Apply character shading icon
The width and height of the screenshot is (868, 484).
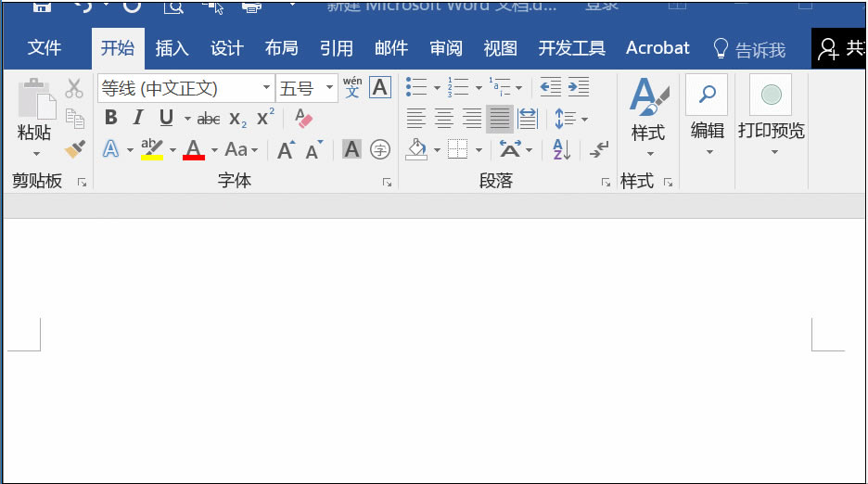[351, 149]
